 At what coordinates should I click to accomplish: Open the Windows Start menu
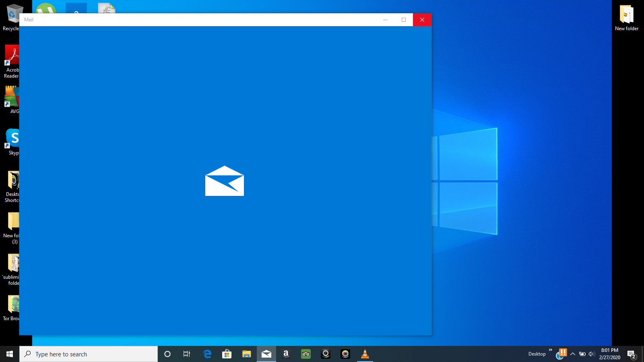coord(10,354)
